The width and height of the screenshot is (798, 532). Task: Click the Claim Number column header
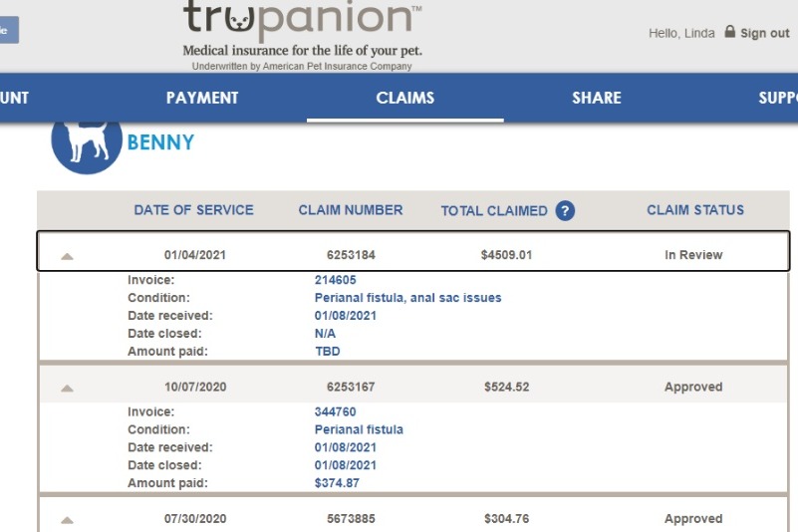351,210
